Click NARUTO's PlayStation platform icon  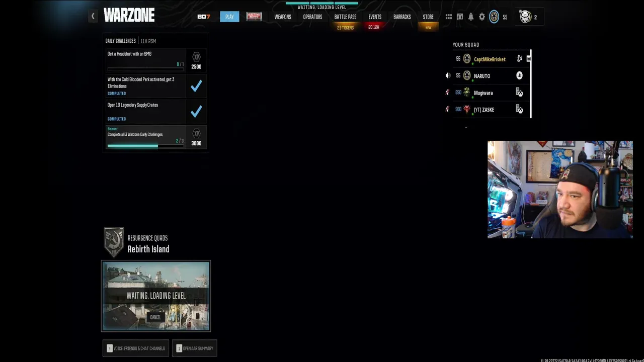519,75
